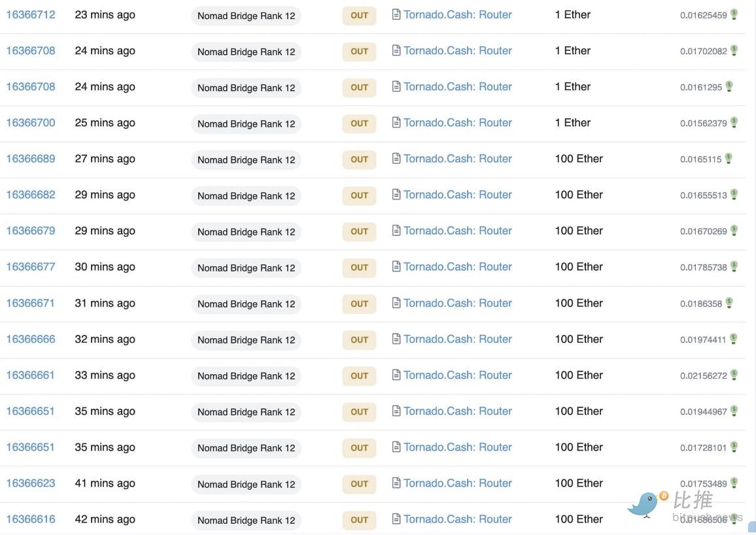The image size is (756, 535).
Task: Click the lightbulb icon next to fee 0.02156272
Action: point(734,374)
